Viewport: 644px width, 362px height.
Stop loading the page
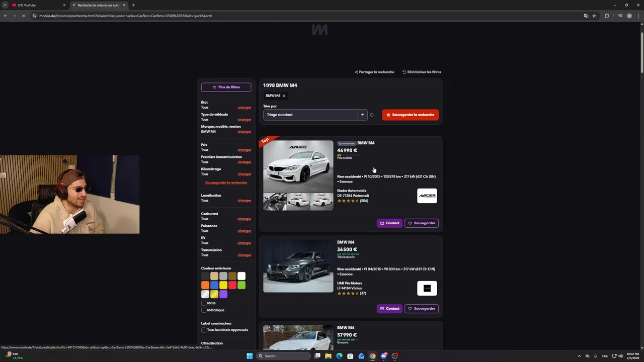tap(23, 16)
